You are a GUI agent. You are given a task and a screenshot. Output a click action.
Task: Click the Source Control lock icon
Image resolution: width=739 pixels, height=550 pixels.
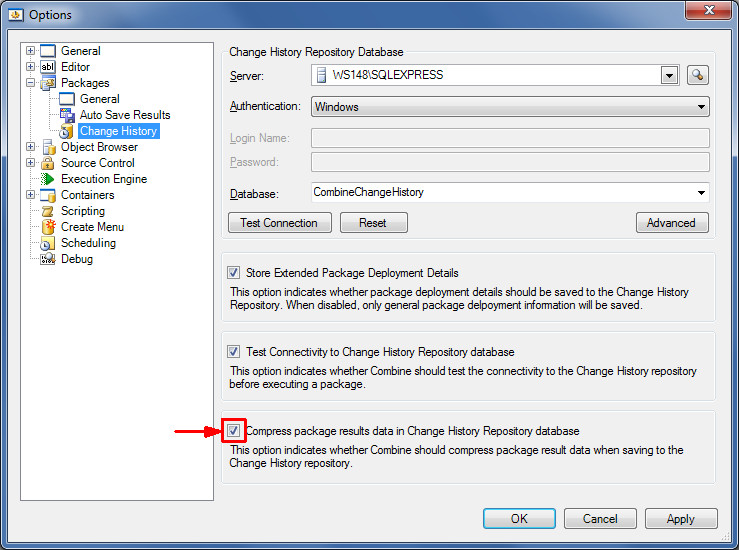pyautogui.click(x=48, y=163)
